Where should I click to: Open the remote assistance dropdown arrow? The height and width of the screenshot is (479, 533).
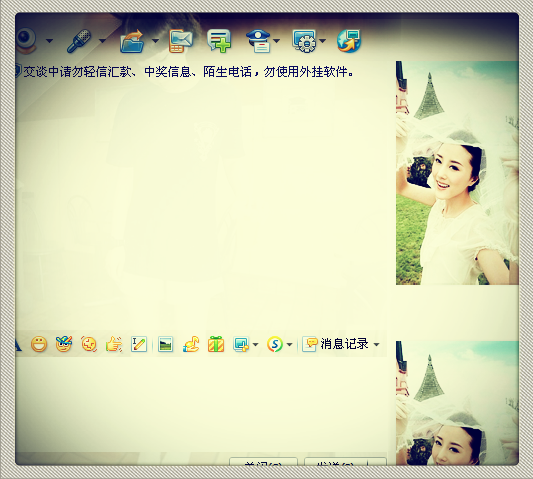322,41
